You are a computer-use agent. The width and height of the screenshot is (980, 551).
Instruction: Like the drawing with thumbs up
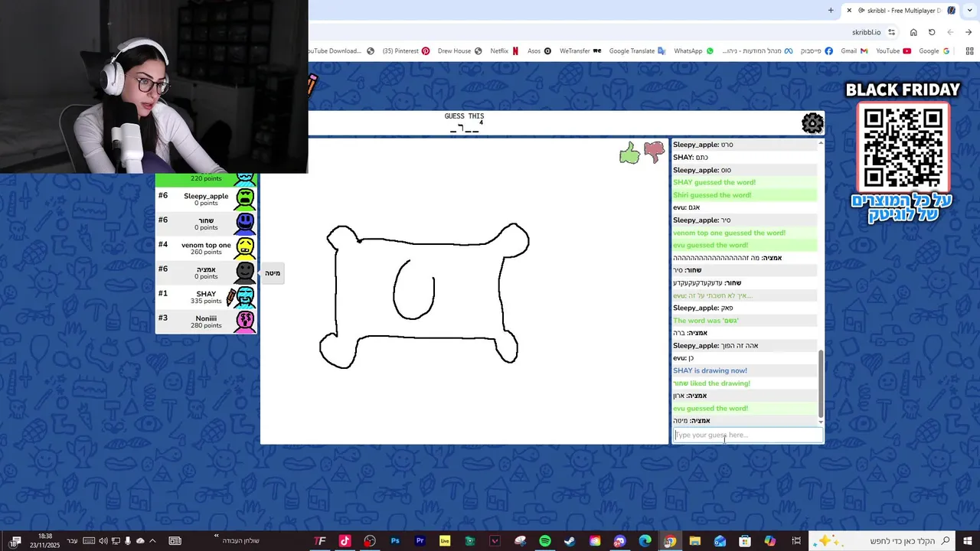[x=629, y=154]
